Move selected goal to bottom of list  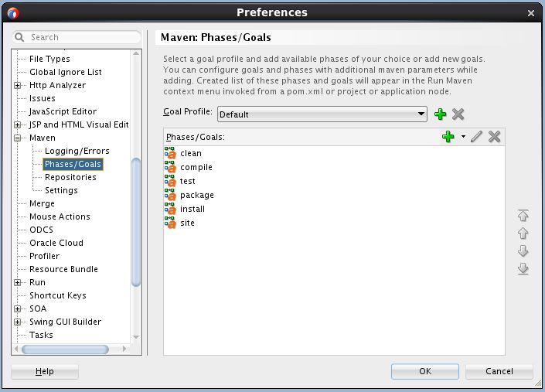pos(523,269)
